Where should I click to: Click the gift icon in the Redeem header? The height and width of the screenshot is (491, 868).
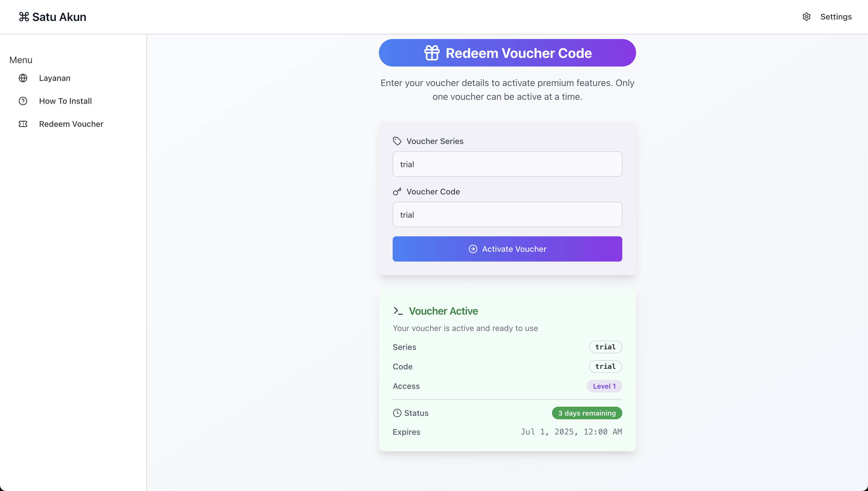[x=432, y=53]
